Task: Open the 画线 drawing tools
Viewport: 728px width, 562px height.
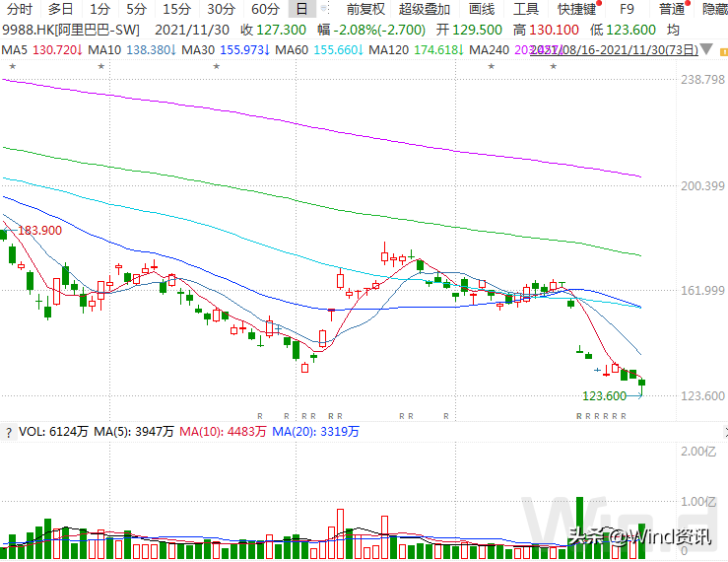Action: pos(482,9)
